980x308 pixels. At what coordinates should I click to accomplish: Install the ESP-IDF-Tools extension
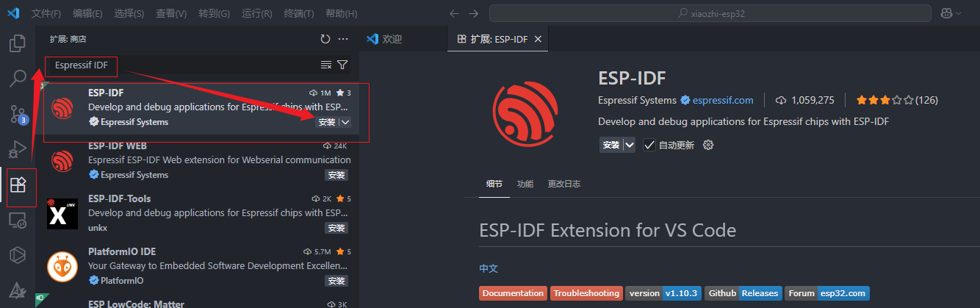(336, 228)
